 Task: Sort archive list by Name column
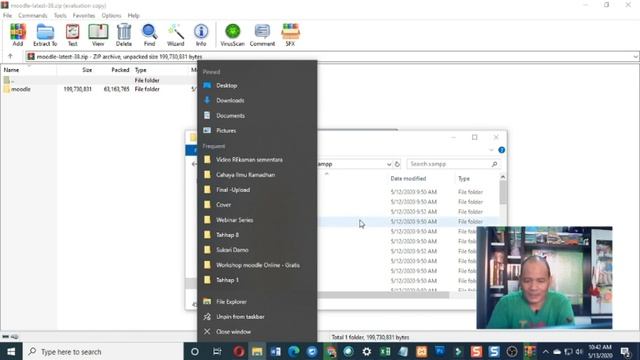[11, 70]
